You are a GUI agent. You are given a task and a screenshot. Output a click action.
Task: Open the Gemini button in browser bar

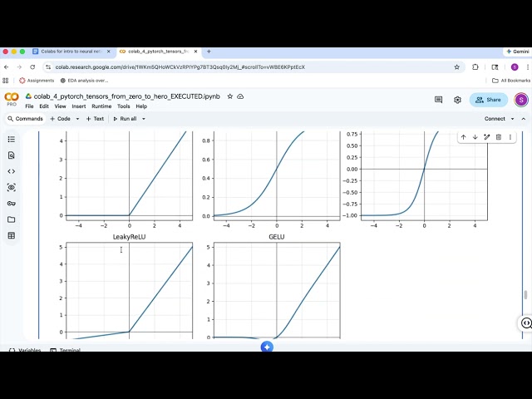518,52
